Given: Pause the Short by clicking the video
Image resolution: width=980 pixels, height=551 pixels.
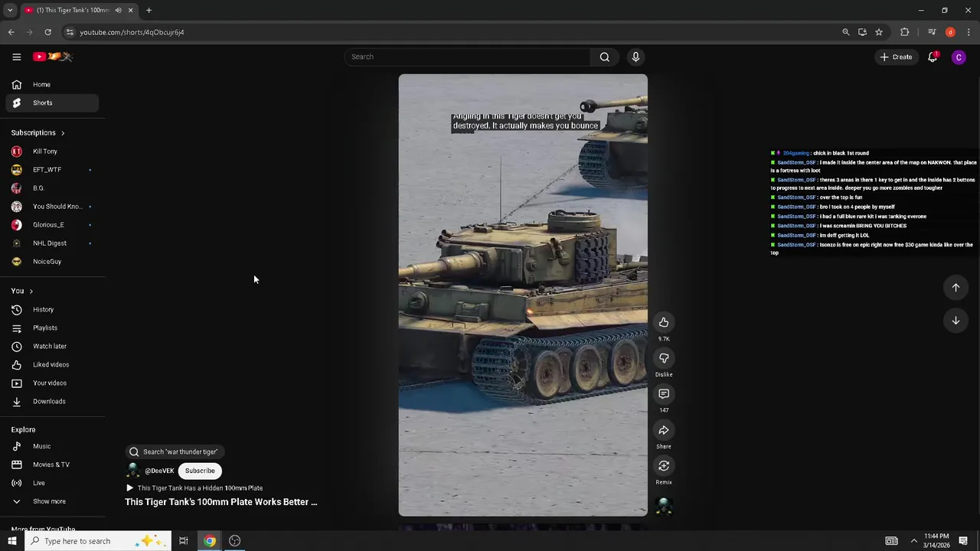Looking at the screenshot, I should coord(523,295).
